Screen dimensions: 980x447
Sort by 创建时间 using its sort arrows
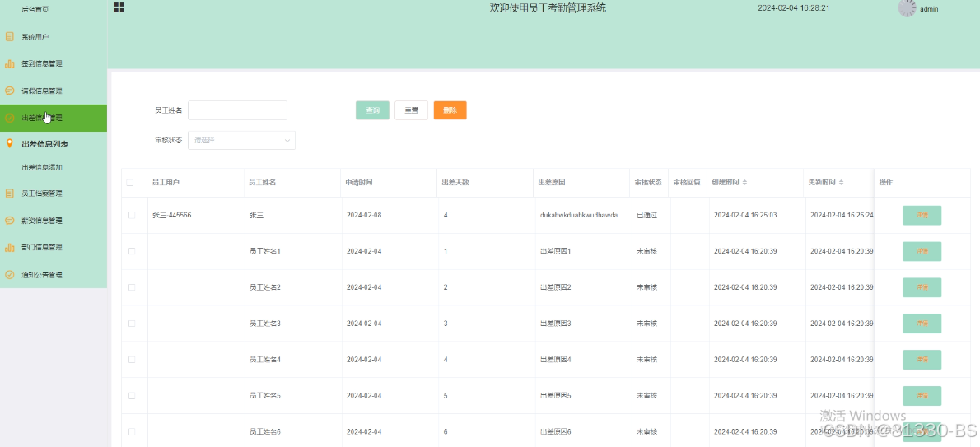pos(744,183)
